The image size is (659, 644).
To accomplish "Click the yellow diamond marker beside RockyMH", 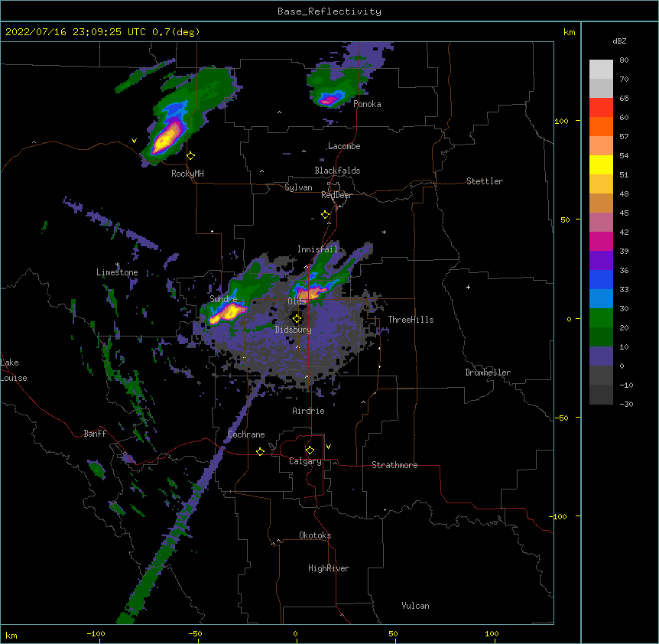I will 191,156.
